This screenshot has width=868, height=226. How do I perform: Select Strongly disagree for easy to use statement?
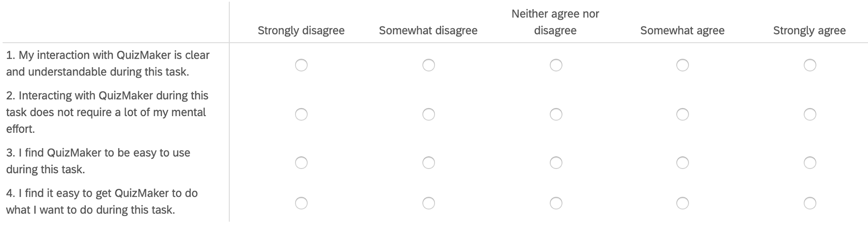[x=301, y=163]
